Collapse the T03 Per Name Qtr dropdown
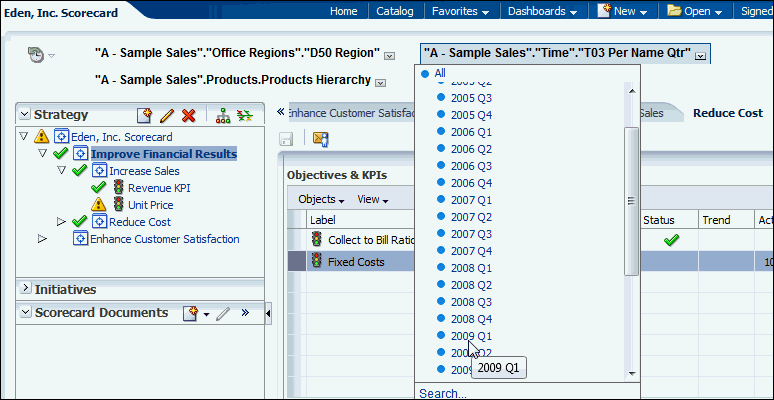774x400 pixels. point(700,56)
